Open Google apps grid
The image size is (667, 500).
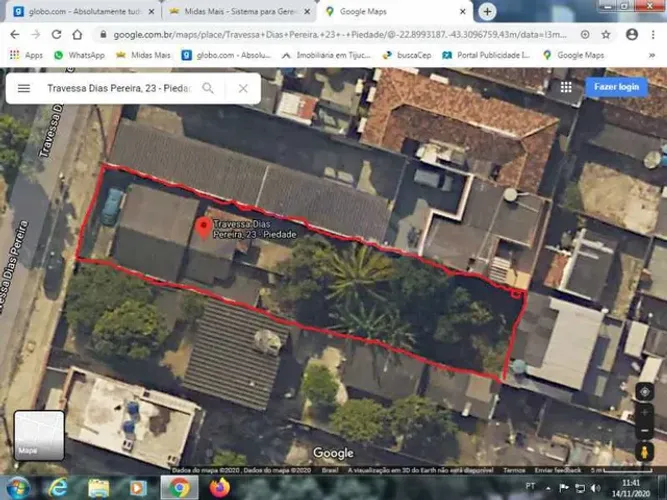click(566, 87)
